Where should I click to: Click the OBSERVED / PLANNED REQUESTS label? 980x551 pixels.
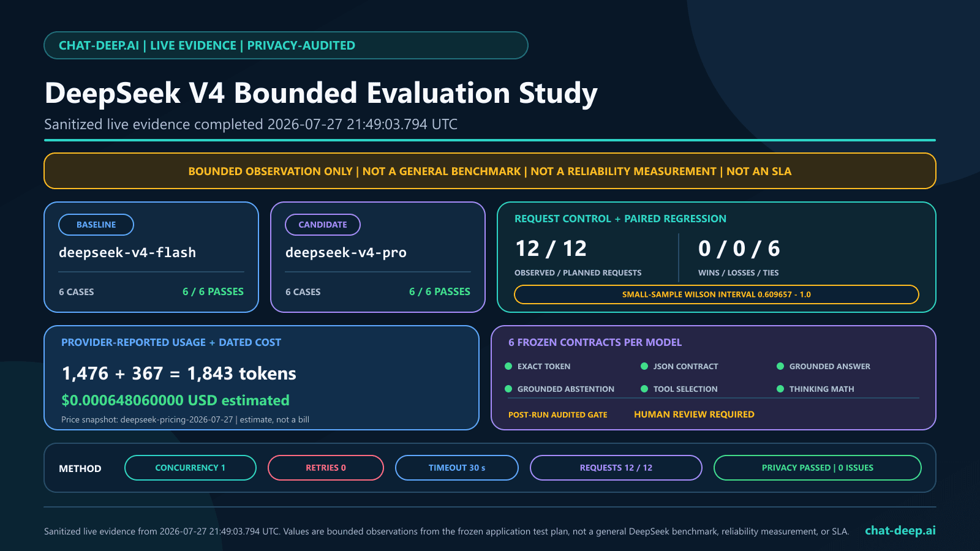pos(578,272)
